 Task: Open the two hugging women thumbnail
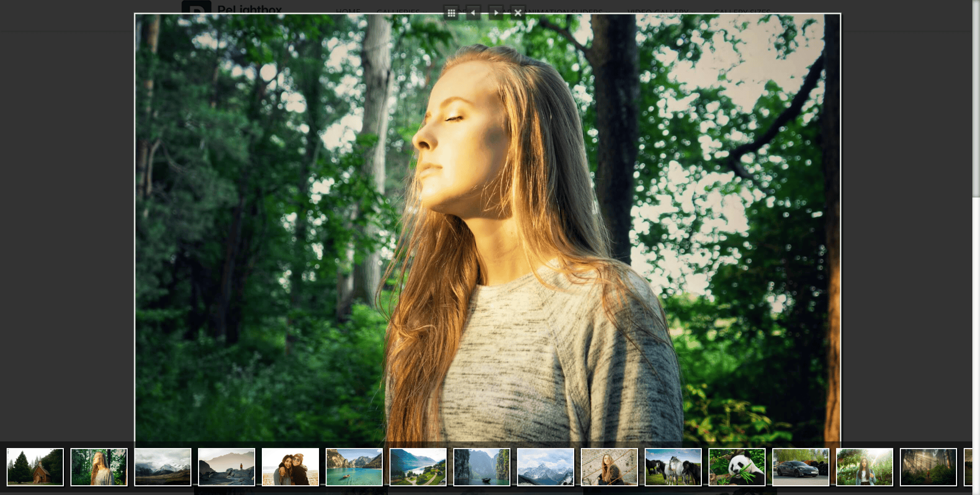290,467
